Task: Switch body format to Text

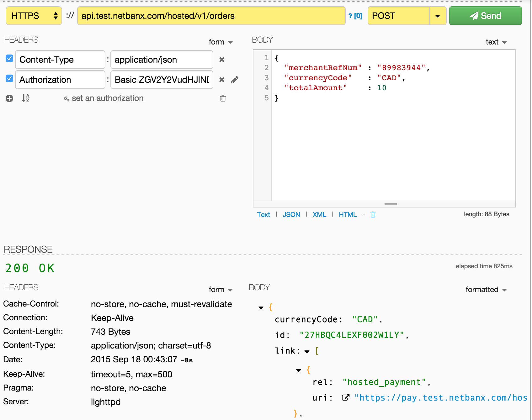Action: 263,215
